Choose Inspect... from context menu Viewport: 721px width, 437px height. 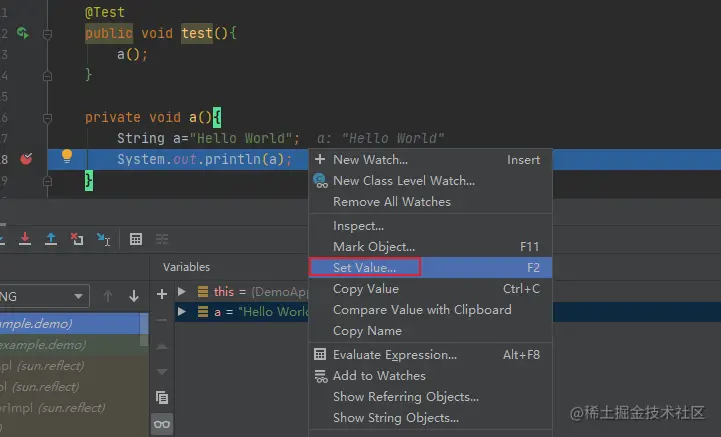click(x=430, y=226)
